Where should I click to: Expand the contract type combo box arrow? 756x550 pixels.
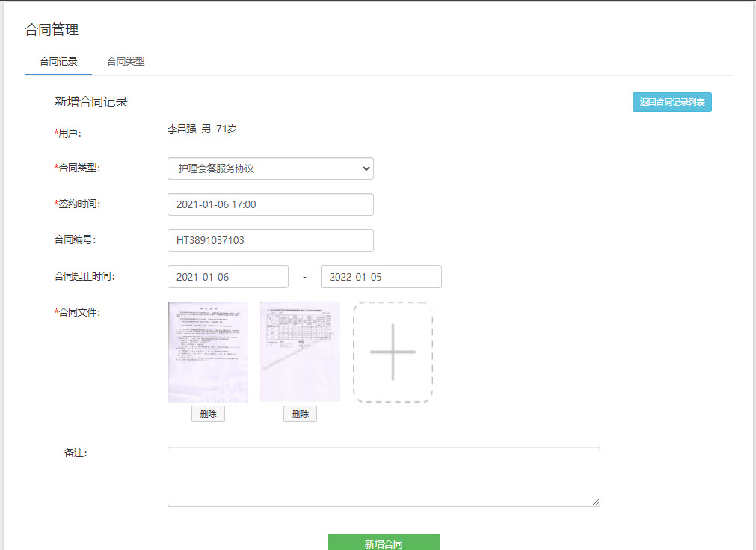click(x=365, y=168)
